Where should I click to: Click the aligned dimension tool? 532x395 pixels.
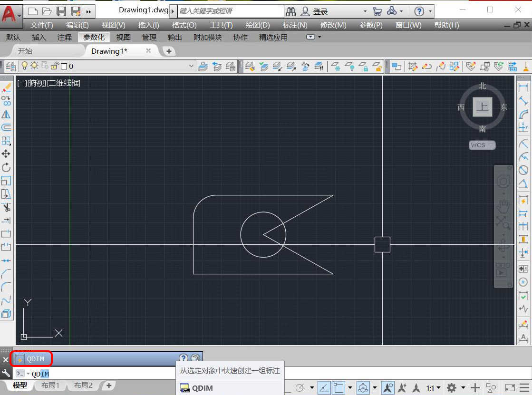pos(523,100)
